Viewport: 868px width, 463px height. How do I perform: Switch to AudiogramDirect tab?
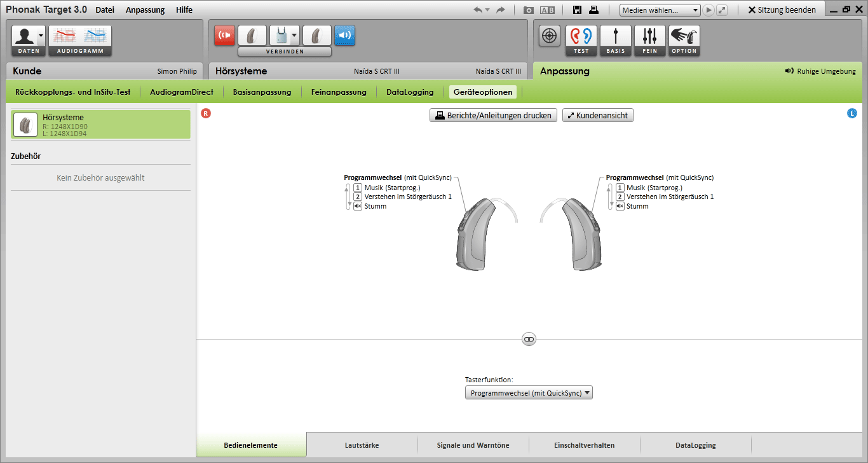[x=182, y=92]
